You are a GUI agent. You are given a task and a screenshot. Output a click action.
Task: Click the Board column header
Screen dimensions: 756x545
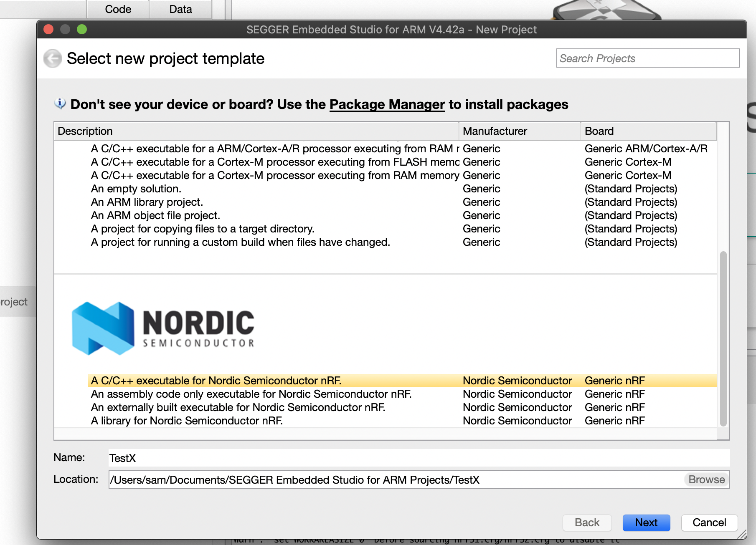(x=648, y=131)
